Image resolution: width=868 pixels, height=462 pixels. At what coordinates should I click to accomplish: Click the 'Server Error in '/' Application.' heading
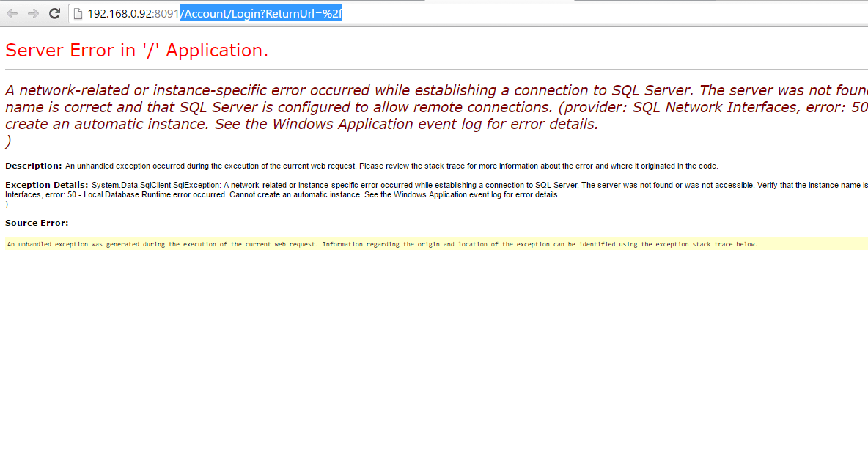[136, 50]
